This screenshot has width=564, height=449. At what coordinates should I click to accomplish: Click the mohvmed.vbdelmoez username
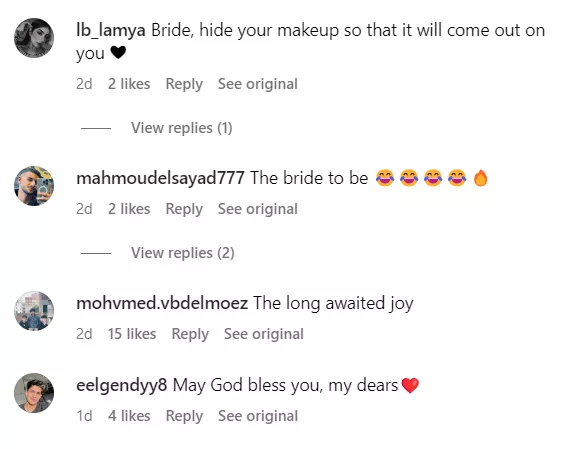coord(162,303)
